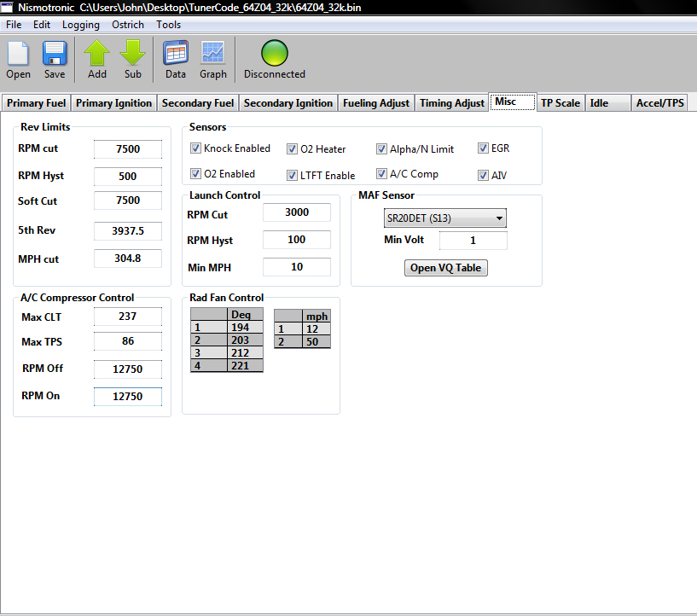Uncheck the EGR sensor checkbox
697x616 pixels.
484,148
